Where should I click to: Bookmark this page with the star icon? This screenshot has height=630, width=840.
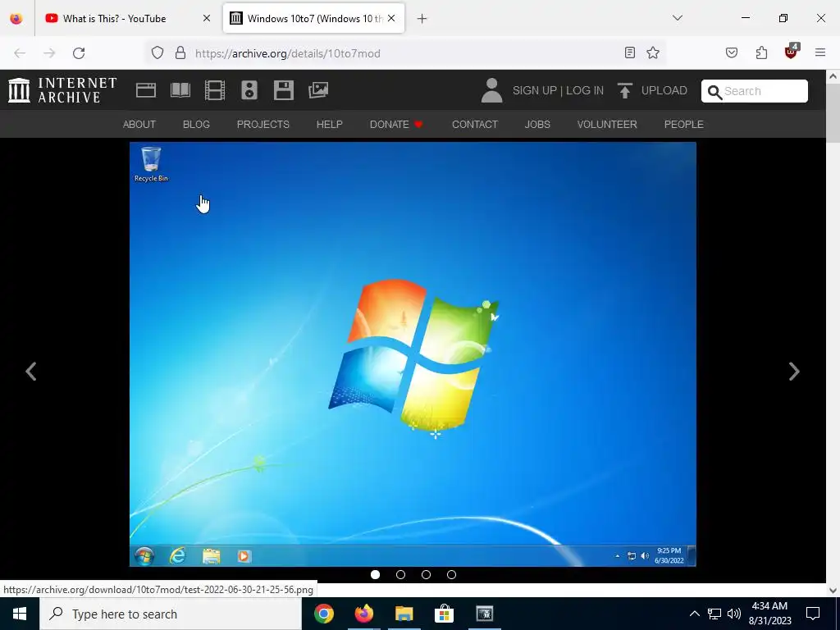pos(652,52)
